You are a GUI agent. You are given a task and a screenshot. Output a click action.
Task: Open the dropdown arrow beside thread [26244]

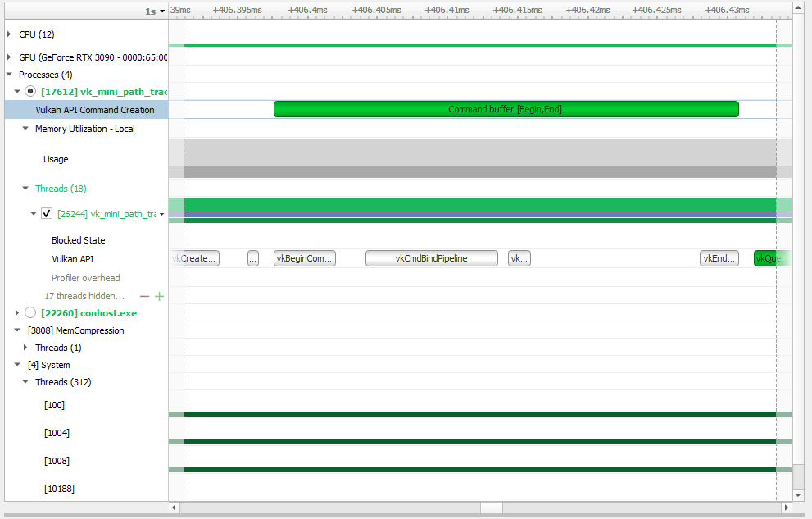163,213
